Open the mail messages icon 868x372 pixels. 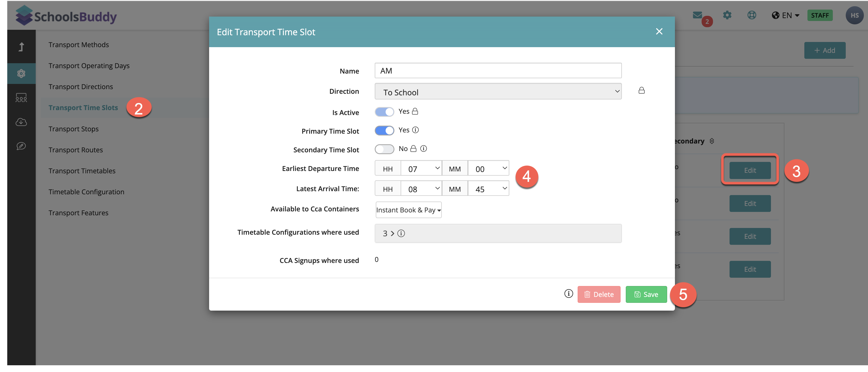pyautogui.click(x=697, y=15)
